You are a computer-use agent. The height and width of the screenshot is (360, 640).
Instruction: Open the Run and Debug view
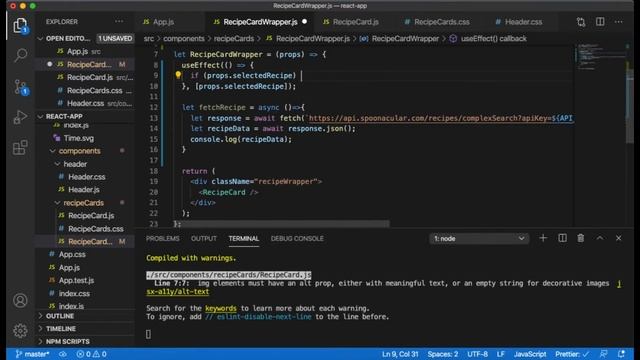pyautogui.click(x=20, y=117)
